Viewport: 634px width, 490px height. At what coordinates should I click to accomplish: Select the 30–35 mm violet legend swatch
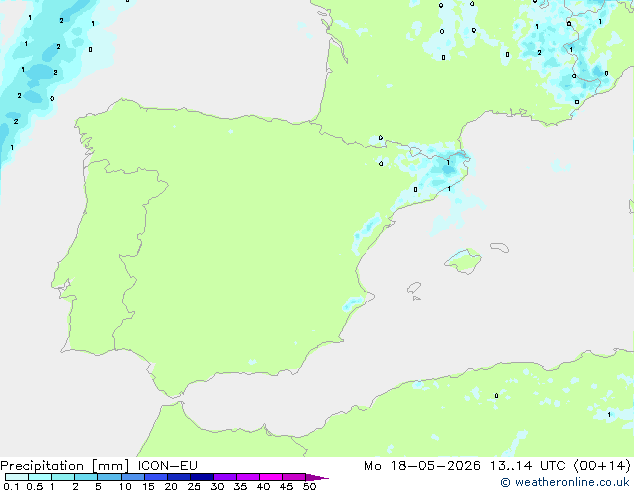[225, 477]
